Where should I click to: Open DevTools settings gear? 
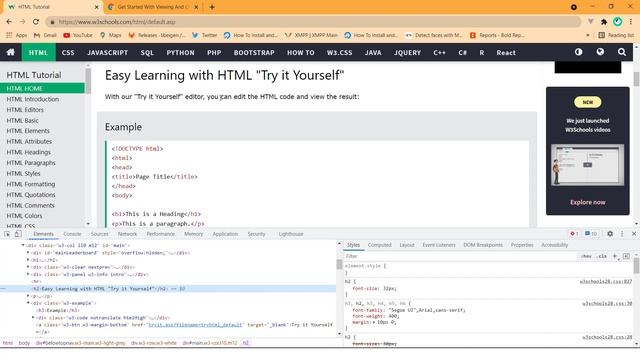610,234
